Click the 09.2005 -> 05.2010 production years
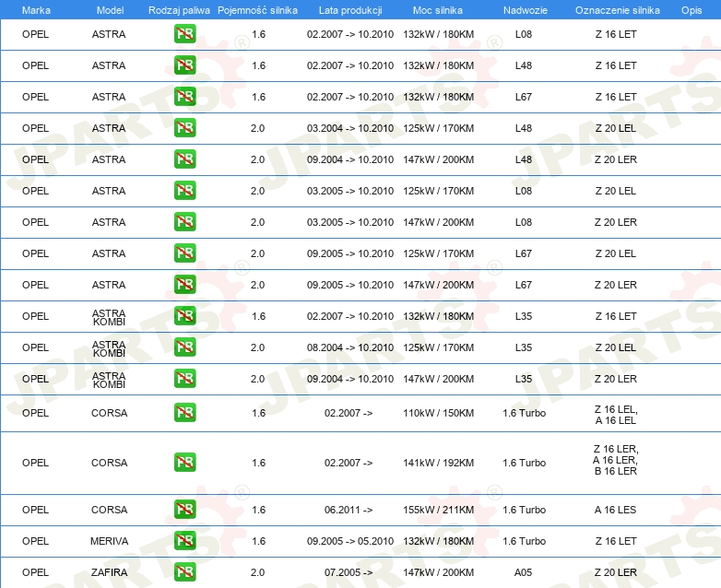The height and width of the screenshot is (588, 721). (x=350, y=541)
